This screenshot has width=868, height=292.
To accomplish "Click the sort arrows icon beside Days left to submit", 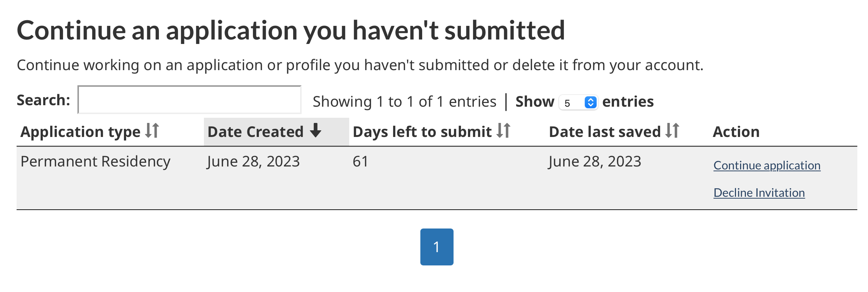I will (503, 131).
